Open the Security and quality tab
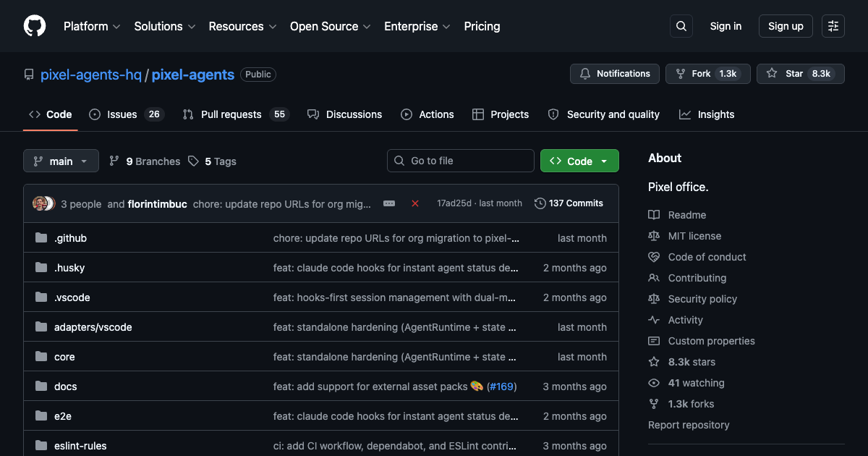 [x=604, y=114]
